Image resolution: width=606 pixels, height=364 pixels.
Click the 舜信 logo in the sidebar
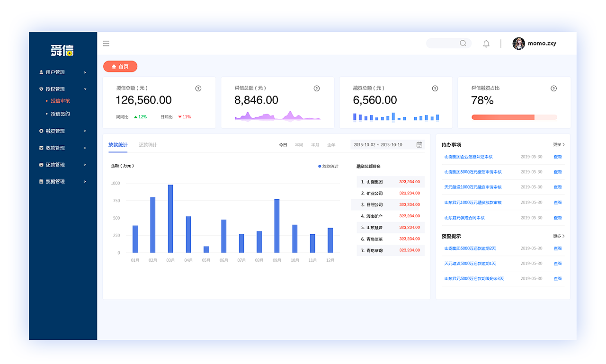click(62, 50)
